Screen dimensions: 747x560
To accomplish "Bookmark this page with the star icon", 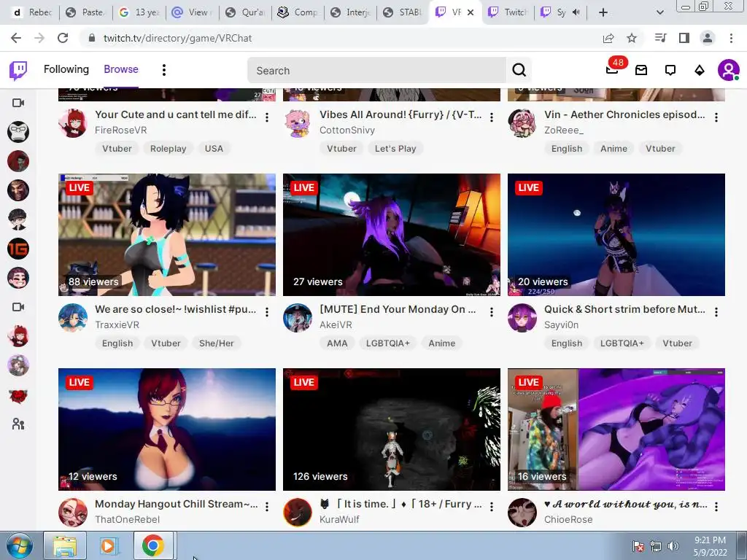I will (x=632, y=38).
